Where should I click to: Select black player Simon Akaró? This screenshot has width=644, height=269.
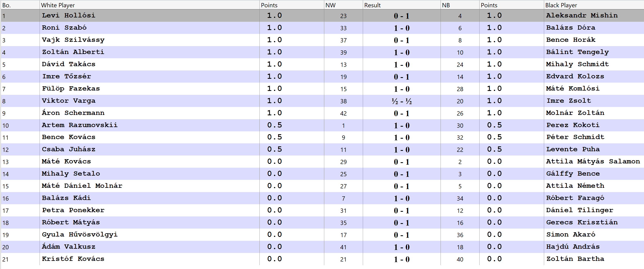pyautogui.click(x=571, y=234)
